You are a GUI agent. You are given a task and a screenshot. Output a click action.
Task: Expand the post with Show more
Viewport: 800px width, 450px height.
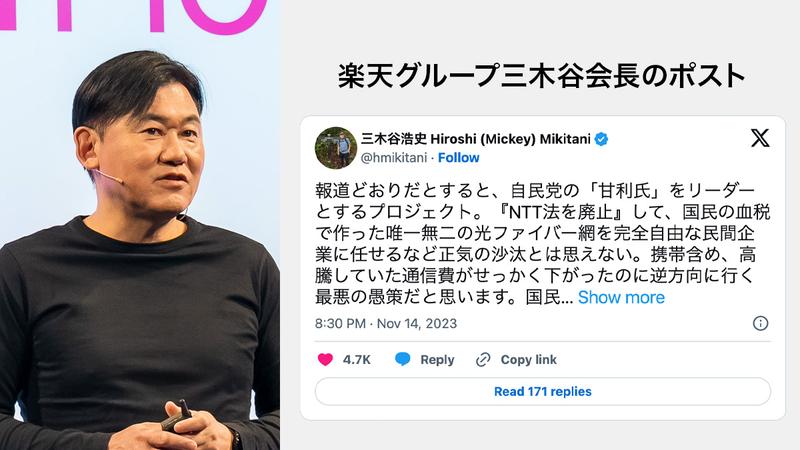click(621, 297)
